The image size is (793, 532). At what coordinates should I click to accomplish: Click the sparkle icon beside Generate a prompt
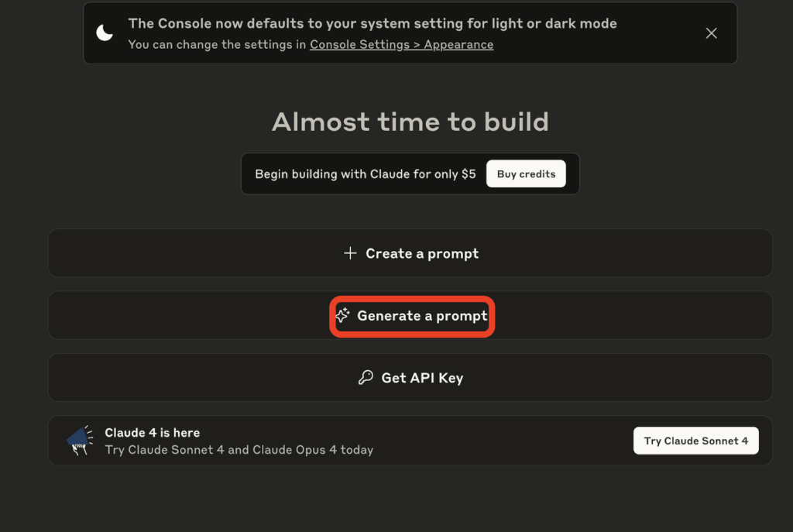(342, 315)
